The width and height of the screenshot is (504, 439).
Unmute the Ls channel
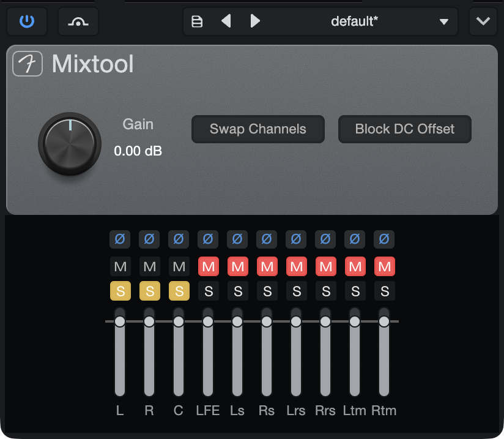tap(238, 266)
